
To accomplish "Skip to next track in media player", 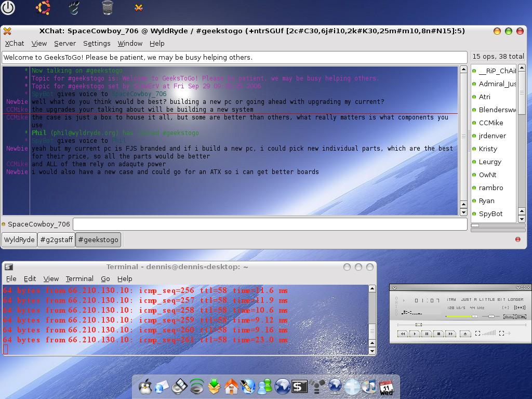I will (x=450, y=334).
